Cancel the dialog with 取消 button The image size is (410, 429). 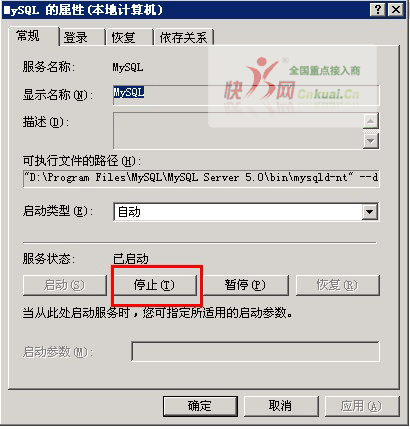coord(281,406)
